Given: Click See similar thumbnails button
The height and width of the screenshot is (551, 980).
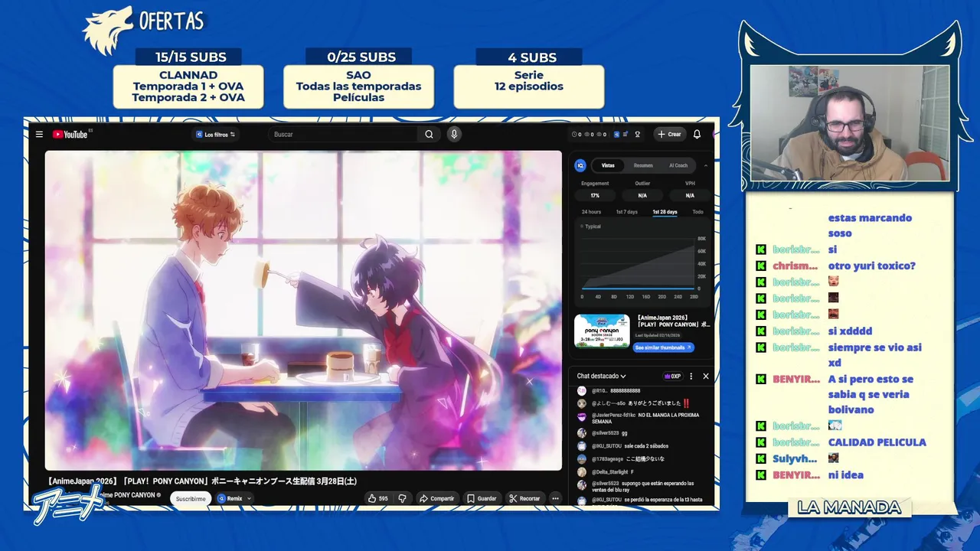Looking at the screenshot, I should [663, 347].
